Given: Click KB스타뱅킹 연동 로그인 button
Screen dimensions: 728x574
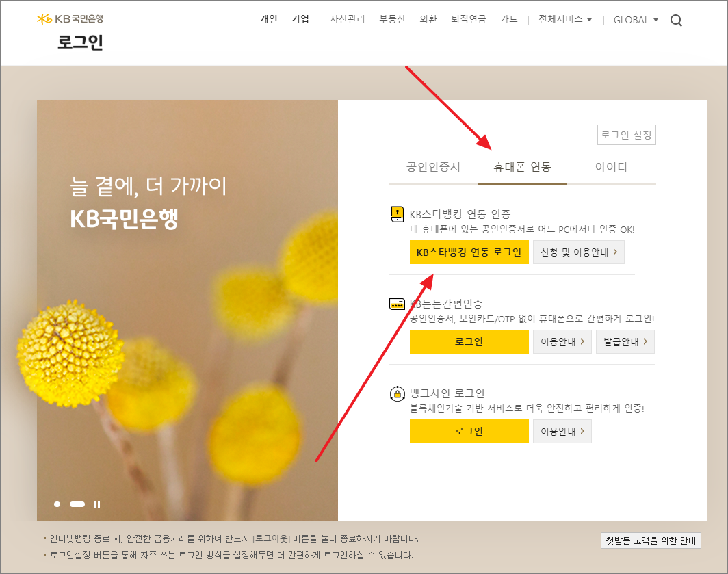Looking at the screenshot, I should pos(469,252).
